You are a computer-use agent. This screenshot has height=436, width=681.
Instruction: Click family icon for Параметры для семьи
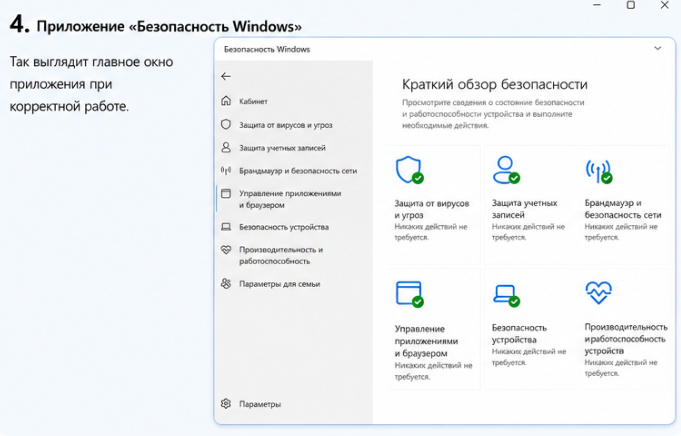click(226, 284)
